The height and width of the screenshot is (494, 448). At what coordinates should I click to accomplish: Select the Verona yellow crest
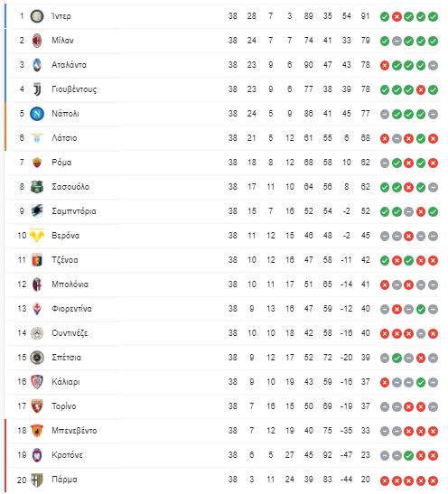click(37, 236)
